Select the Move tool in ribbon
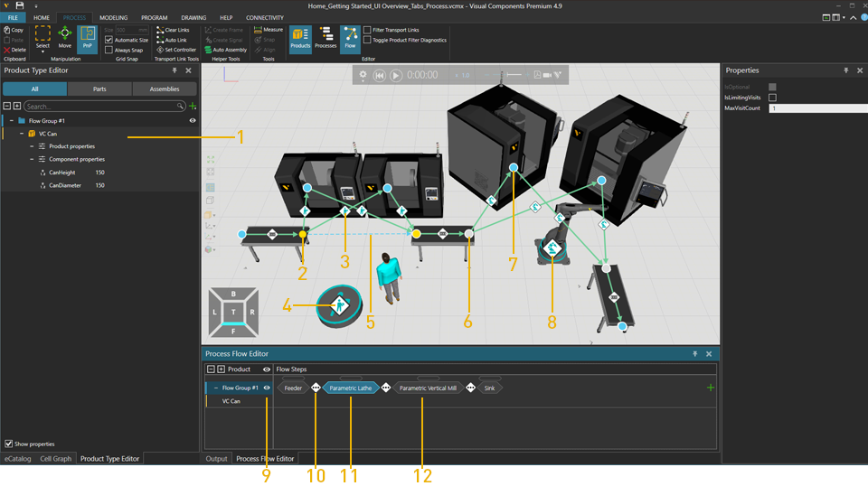 (x=65, y=37)
